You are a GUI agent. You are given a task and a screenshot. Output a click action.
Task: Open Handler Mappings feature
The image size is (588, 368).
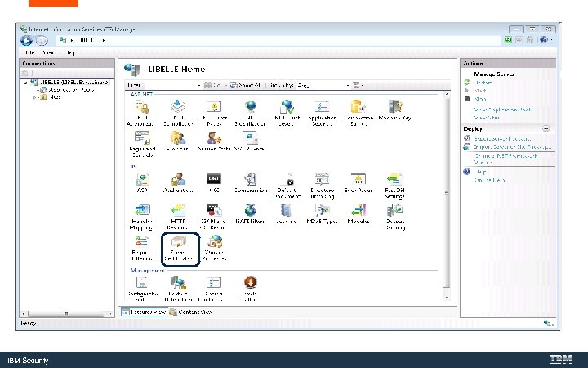click(142, 217)
